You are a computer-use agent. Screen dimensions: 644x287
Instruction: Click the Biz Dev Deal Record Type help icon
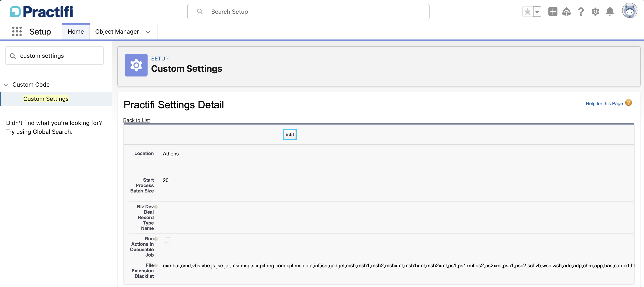click(x=156, y=207)
